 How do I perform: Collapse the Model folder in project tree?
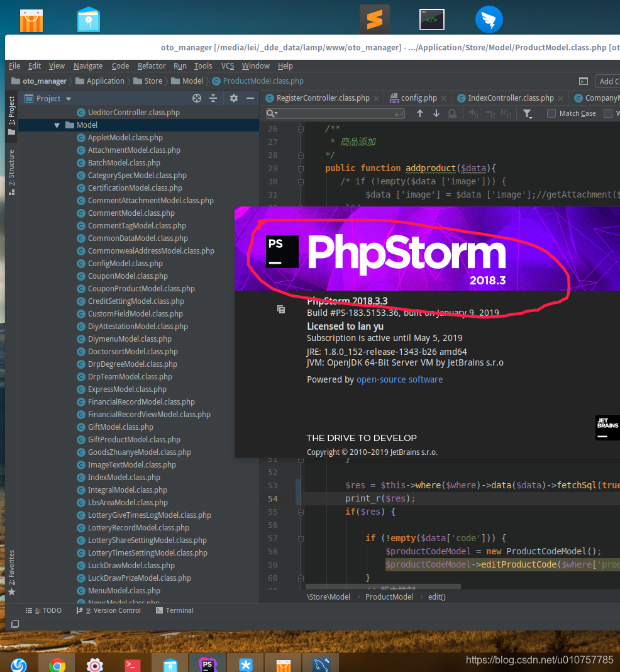[x=57, y=125]
